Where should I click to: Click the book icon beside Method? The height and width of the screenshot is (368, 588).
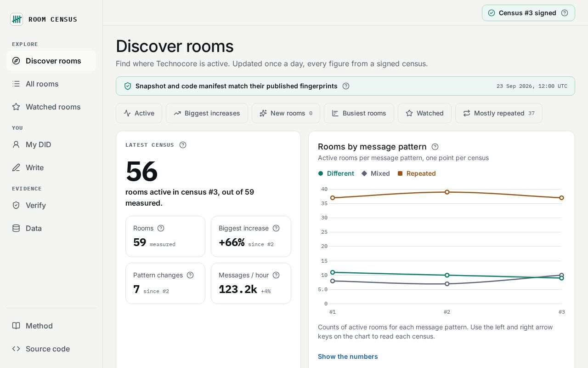[x=16, y=326]
